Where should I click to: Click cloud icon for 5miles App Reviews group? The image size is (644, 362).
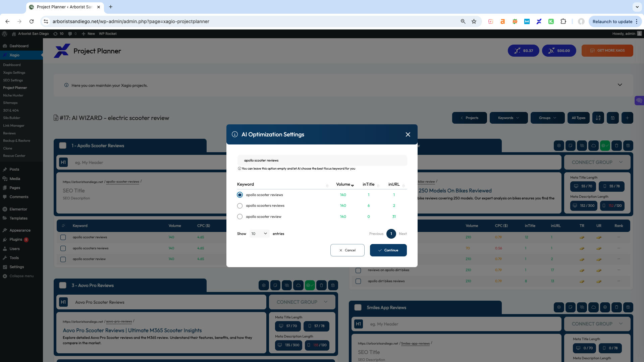pos(594,307)
